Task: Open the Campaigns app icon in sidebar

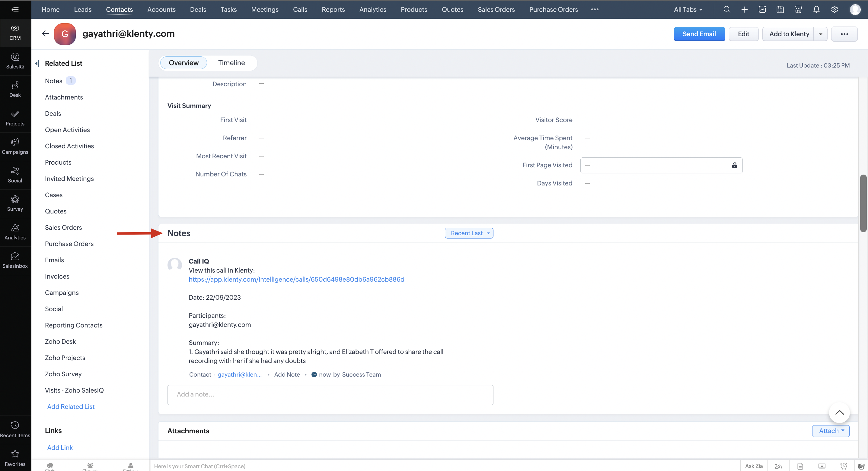Action: coord(15,146)
